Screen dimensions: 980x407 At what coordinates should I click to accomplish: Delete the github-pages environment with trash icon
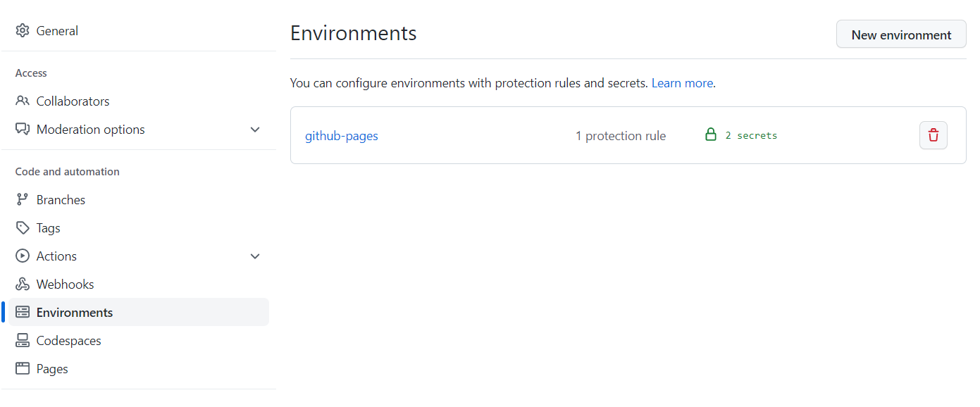click(x=933, y=135)
